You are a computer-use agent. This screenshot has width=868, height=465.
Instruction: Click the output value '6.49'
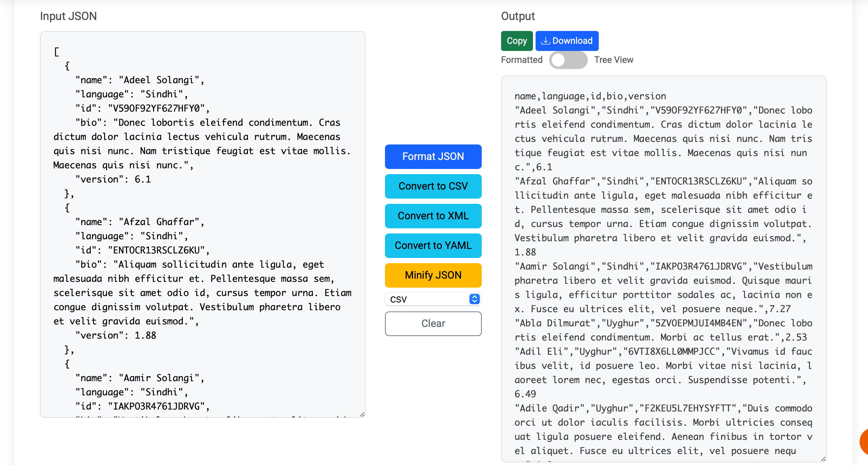pyautogui.click(x=525, y=394)
